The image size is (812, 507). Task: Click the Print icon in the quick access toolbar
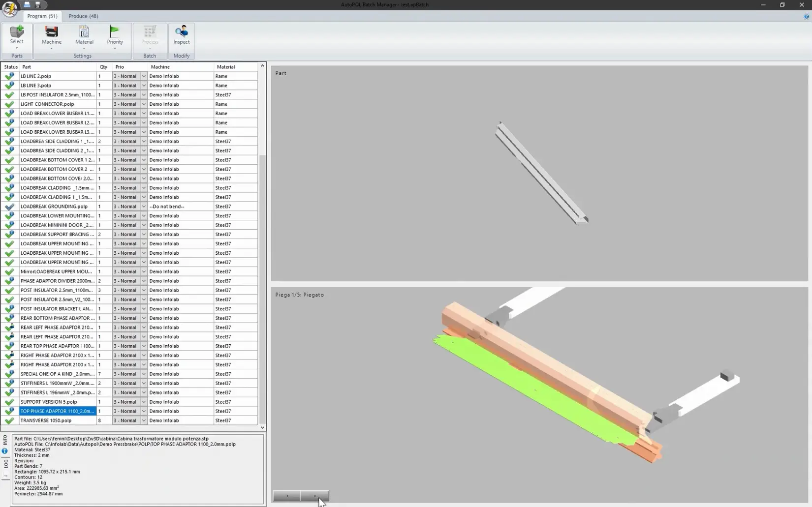click(x=27, y=4)
